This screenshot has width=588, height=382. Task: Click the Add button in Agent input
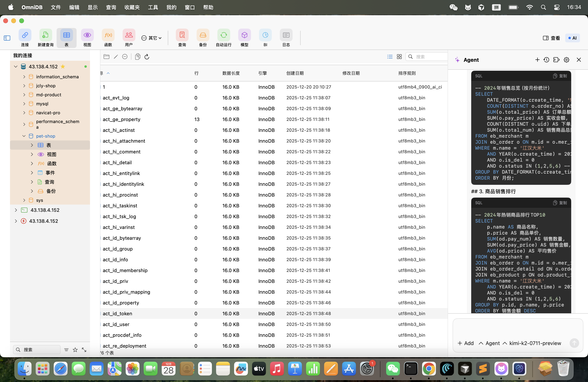(466, 343)
